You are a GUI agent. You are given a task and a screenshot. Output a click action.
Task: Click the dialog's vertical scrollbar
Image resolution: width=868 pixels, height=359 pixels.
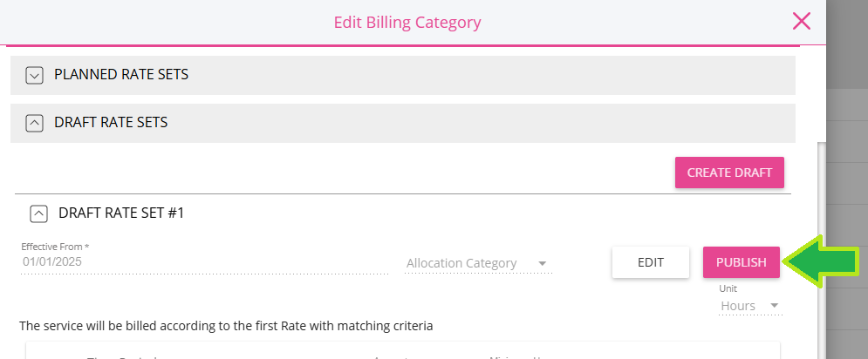pyautogui.click(x=822, y=249)
